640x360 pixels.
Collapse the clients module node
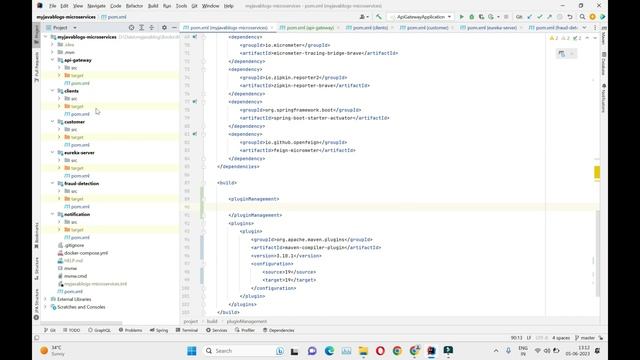(52, 91)
